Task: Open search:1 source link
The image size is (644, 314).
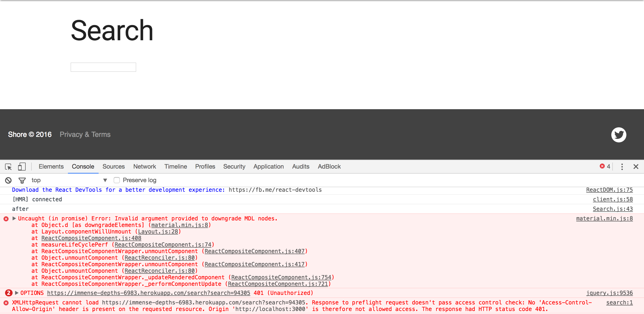Action: [x=619, y=302]
